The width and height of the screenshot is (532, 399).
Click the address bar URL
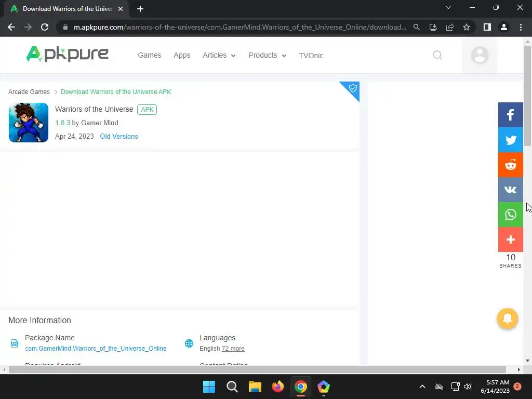pos(240,27)
